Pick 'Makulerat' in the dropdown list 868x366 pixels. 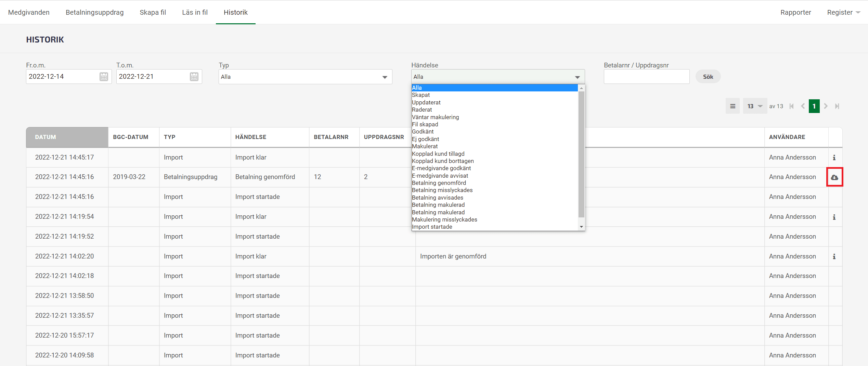pyautogui.click(x=494, y=146)
